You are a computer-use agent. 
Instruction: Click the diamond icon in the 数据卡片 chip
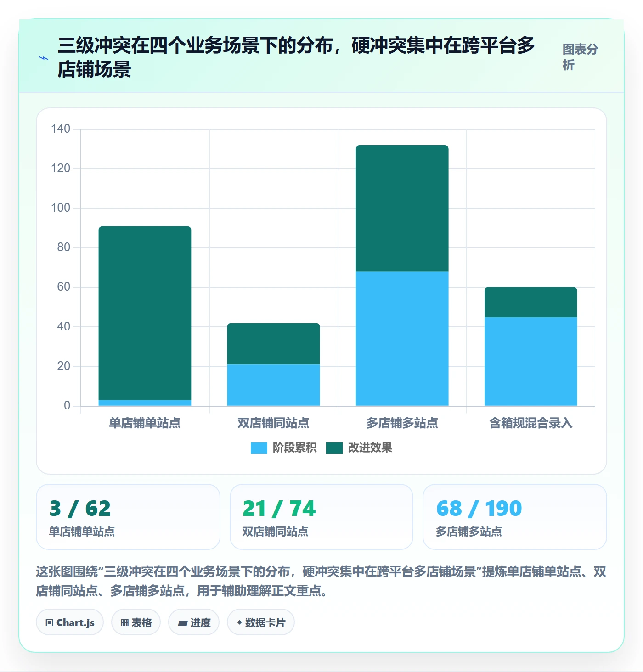239,622
